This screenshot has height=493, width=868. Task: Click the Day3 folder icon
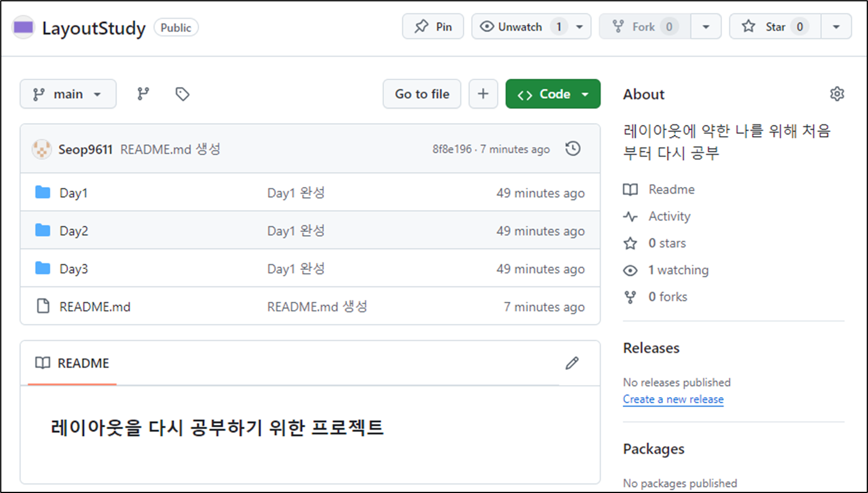[43, 268]
